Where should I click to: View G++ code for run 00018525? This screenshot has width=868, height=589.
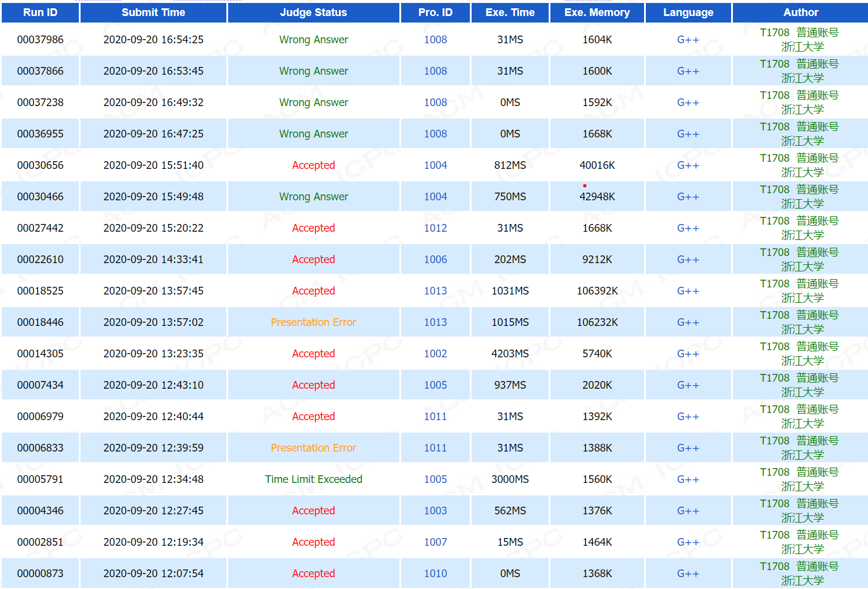(x=688, y=291)
